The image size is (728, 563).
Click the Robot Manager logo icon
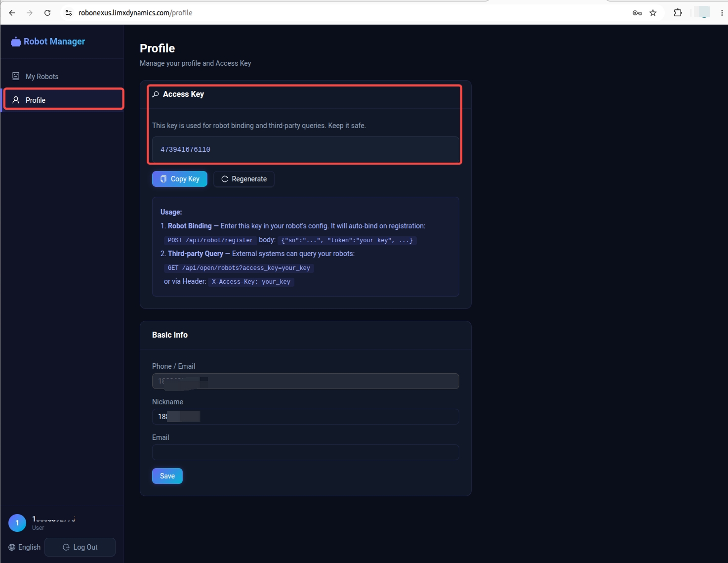coord(16,42)
